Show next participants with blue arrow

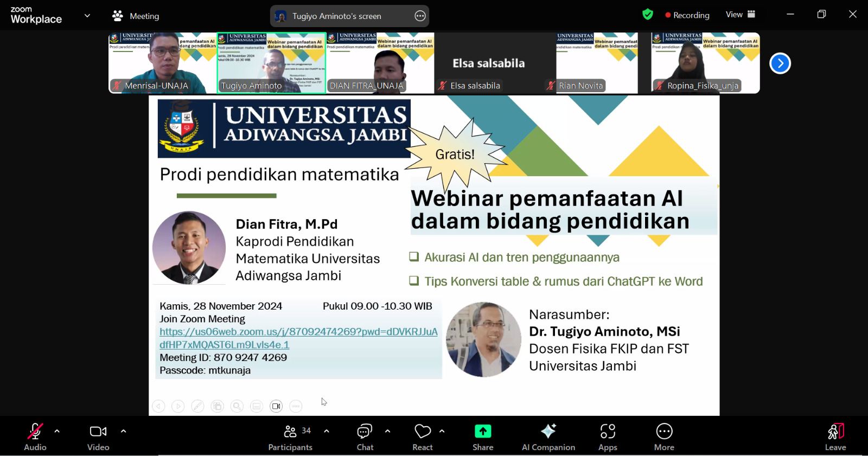780,63
